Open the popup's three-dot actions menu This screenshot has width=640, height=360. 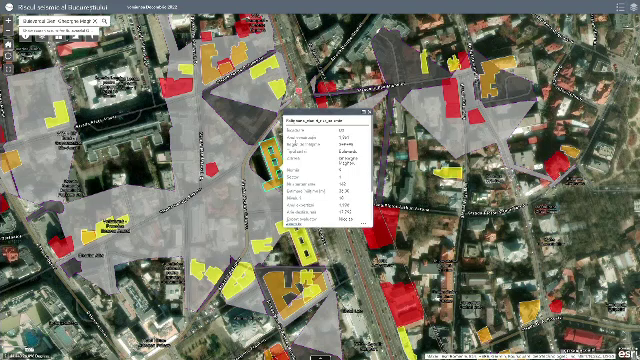pos(363,224)
